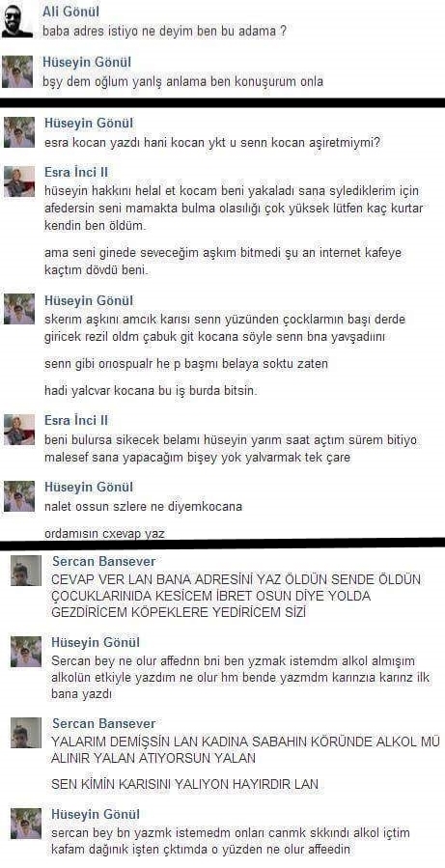Open Hüseyin Gönül name above 'Sercan bey ne olur affednn'

point(96,643)
